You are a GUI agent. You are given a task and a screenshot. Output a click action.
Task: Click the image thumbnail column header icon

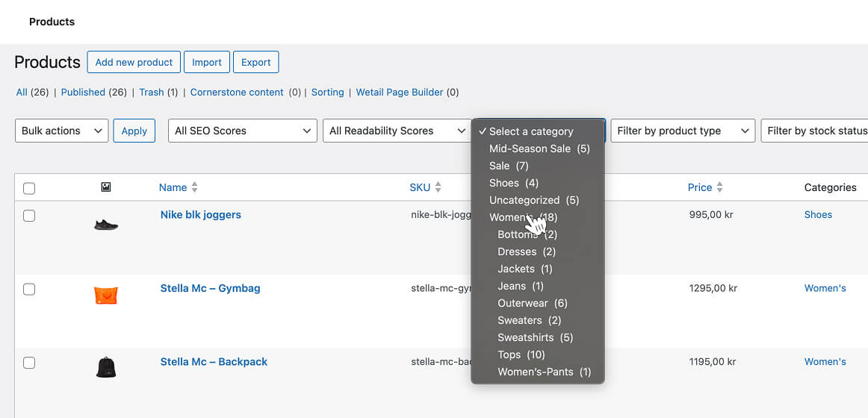tap(106, 187)
